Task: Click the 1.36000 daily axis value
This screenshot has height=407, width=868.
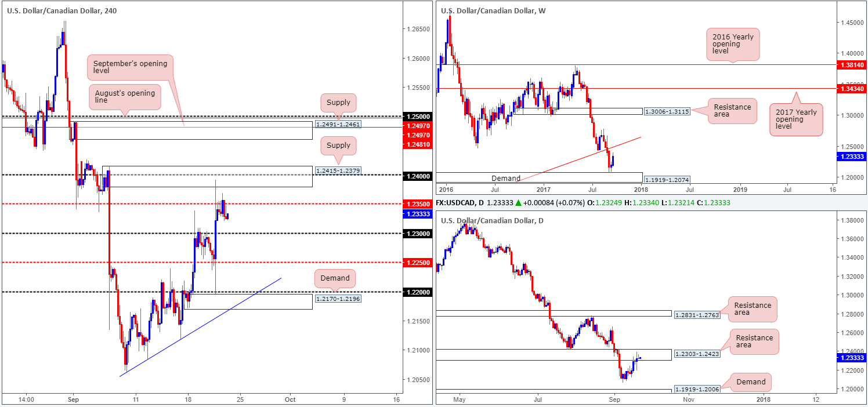Action: pos(852,239)
